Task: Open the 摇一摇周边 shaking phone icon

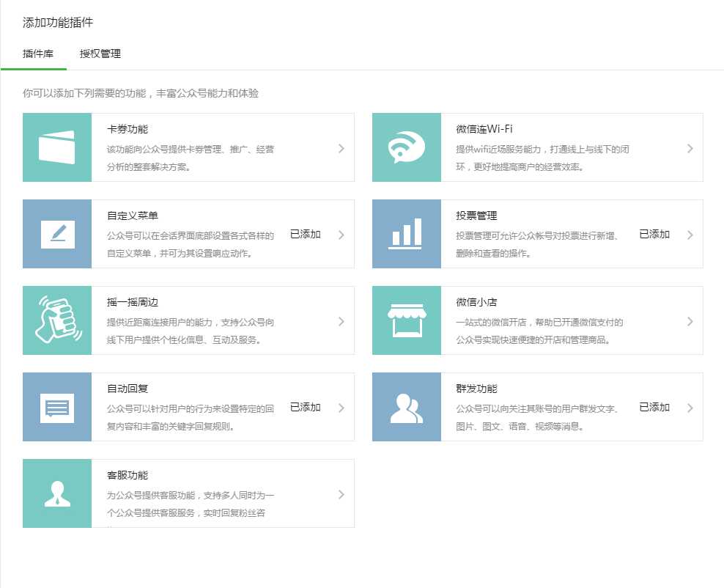Action: (x=57, y=320)
